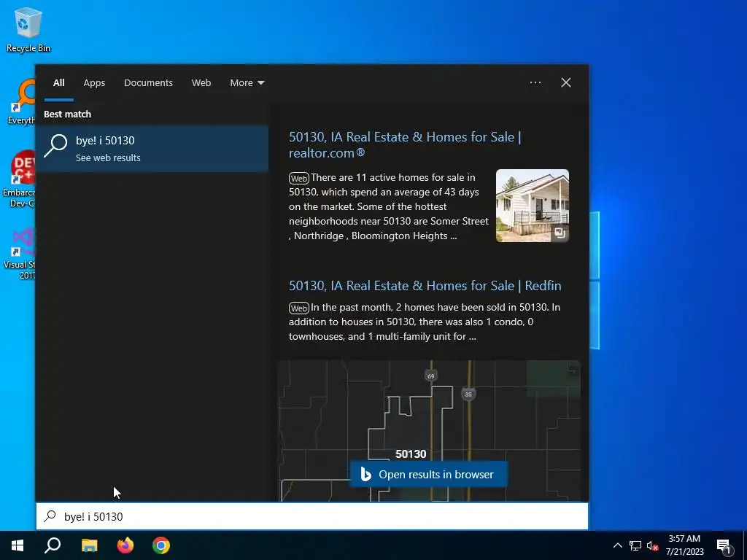Switch to the All tab

point(59,82)
